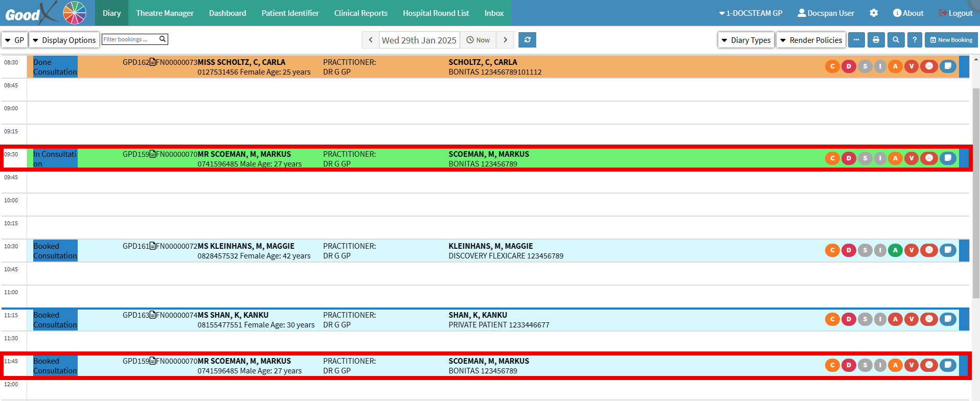Viewport: 980px width, 401px height.
Task: Jump to today with the Now button
Action: click(478, 40)
